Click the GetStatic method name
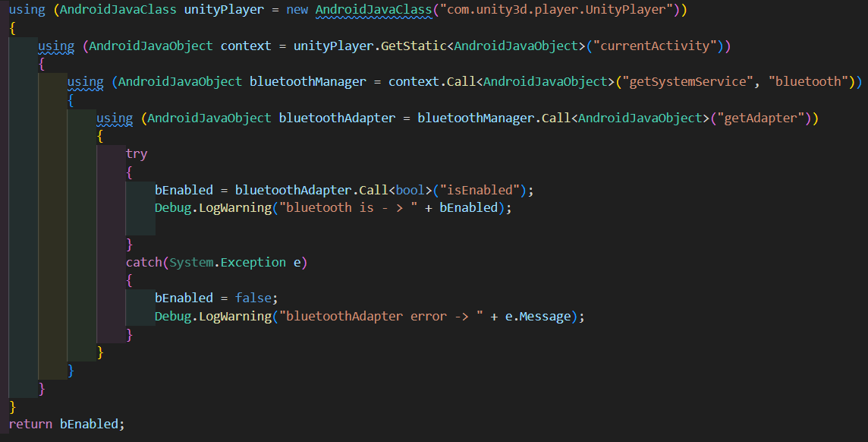The width and height of the screenshot is (868, 442). [x=414, y=46]
